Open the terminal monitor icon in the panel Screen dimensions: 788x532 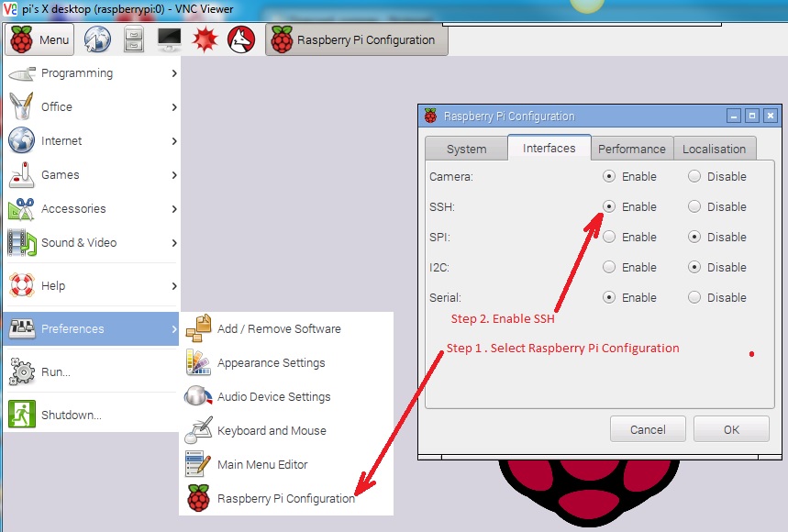[x=170, y=39]
